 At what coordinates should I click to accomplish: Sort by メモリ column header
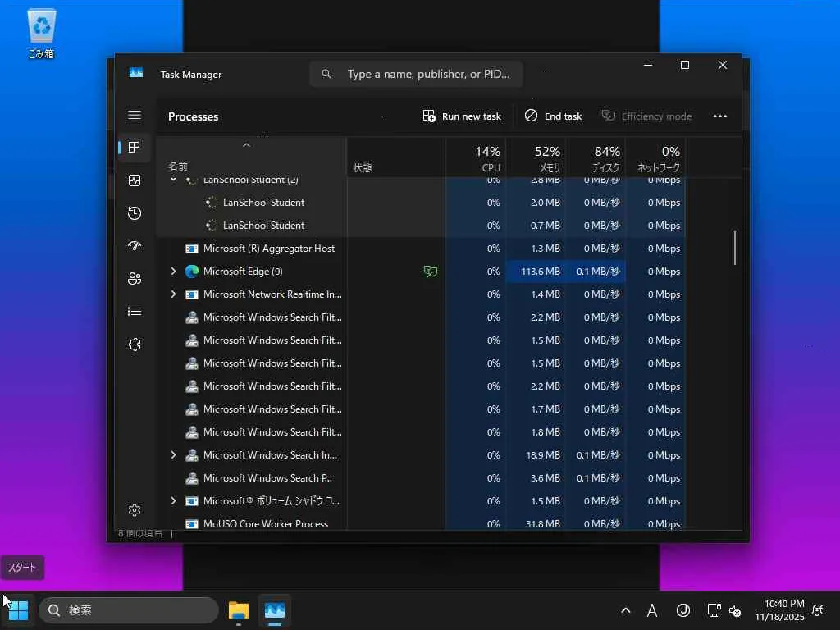pyautogui.click(x=536, y=159)
